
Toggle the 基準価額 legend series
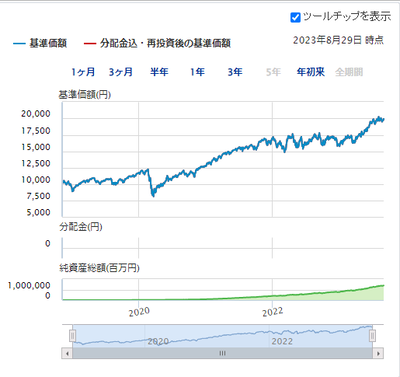40,43
